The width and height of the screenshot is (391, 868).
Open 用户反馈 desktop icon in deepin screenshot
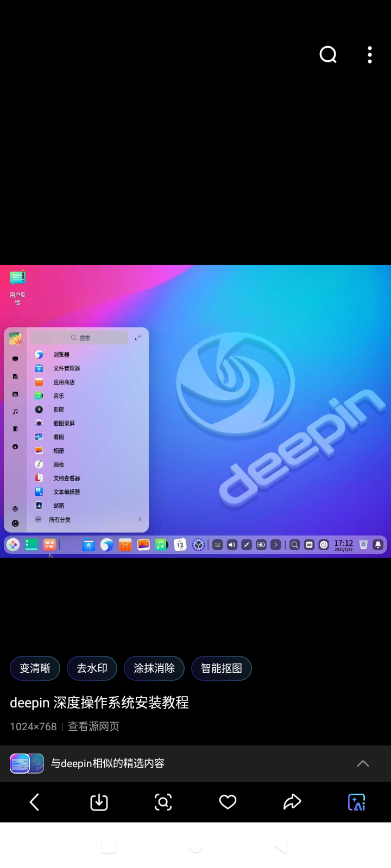tap(17, 288)
